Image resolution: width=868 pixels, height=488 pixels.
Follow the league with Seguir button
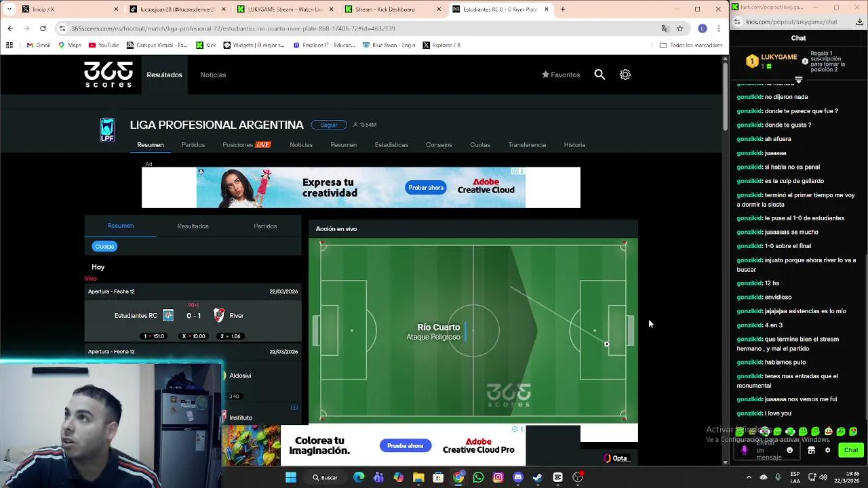[x=329, y=125]
